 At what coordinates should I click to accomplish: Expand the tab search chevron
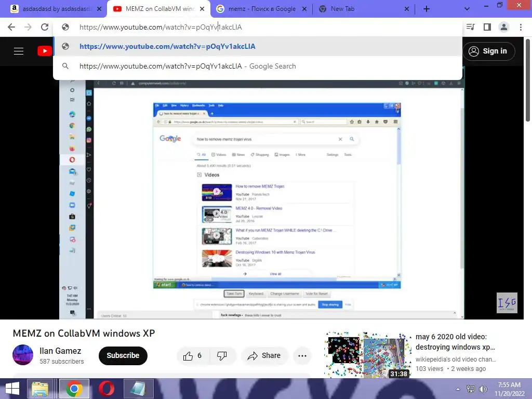click(467, 9)
